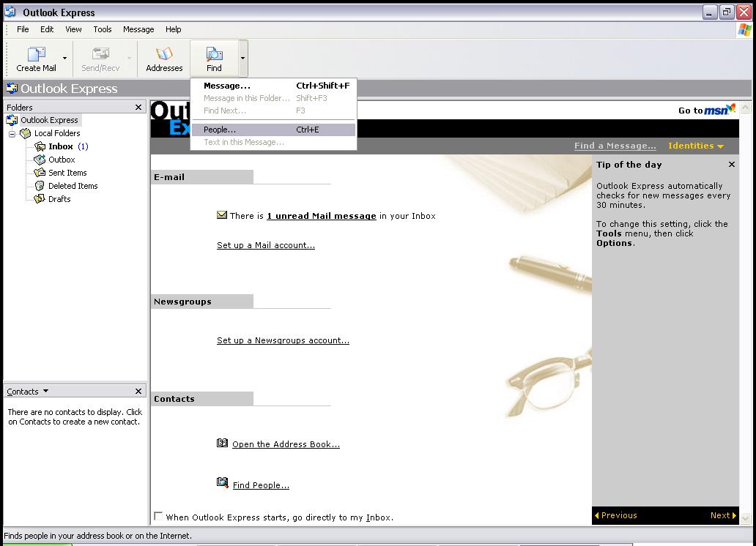
Task: Select the Drafts folder icon
Action: 40,198
